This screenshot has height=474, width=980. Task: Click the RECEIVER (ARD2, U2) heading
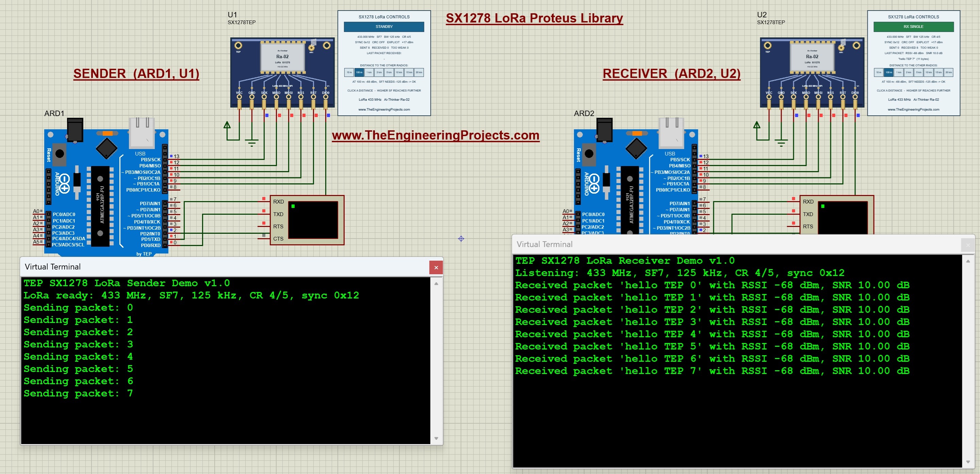click(671, 73)
